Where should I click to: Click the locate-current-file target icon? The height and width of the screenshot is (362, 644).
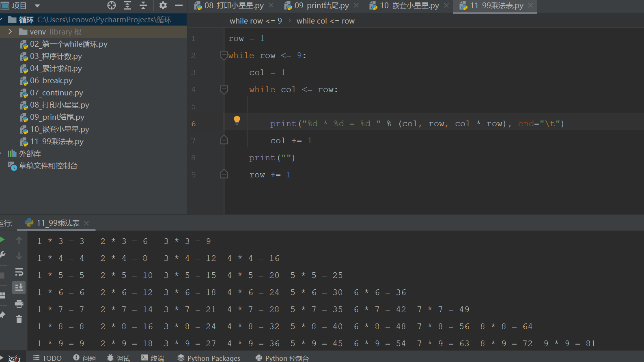point(112,5)
